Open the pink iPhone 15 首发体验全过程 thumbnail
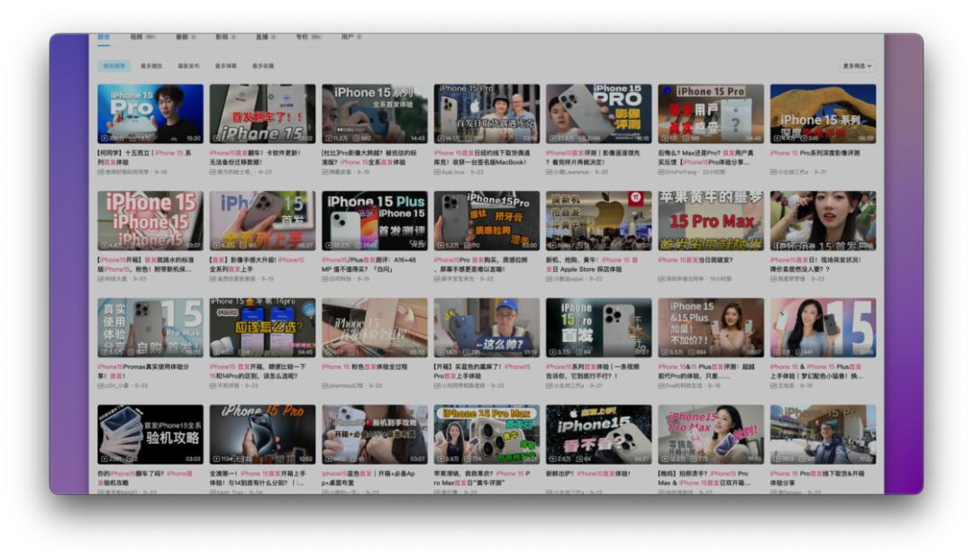973x560 pixels. 375,328
